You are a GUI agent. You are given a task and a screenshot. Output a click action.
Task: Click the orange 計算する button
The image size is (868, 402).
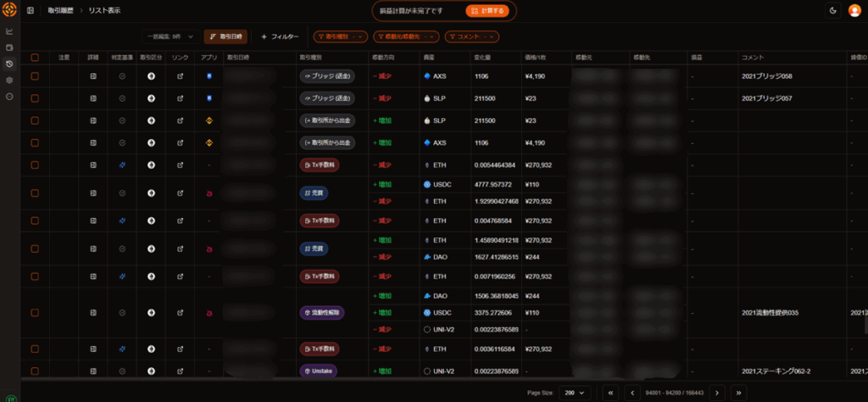click(x=487, y=11)
